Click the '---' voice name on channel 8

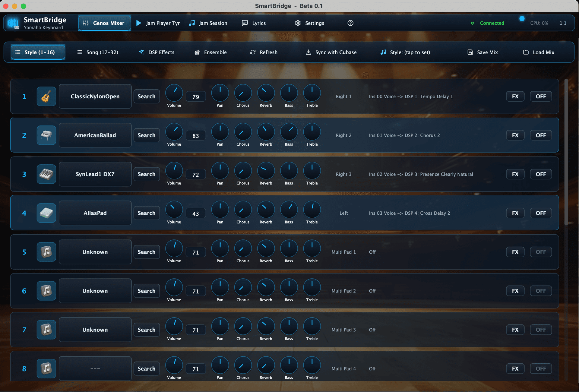(95, 369)
